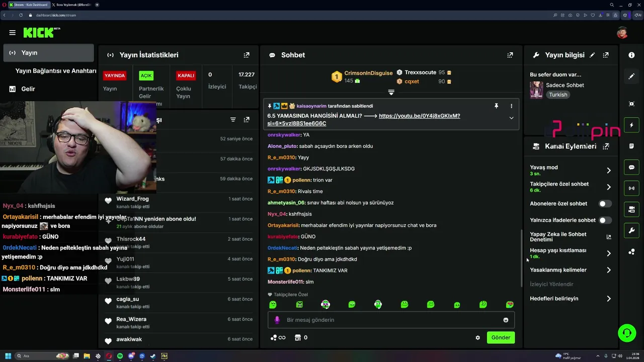Viewport: 644px width, 362px height.
Task: Pop out the Yayın İstatistikleri panel
Action: click(247, 55)
